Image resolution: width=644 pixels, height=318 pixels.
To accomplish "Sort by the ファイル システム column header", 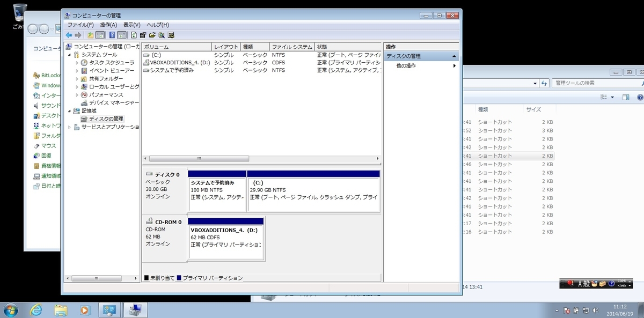I will (x=292, y=47).
